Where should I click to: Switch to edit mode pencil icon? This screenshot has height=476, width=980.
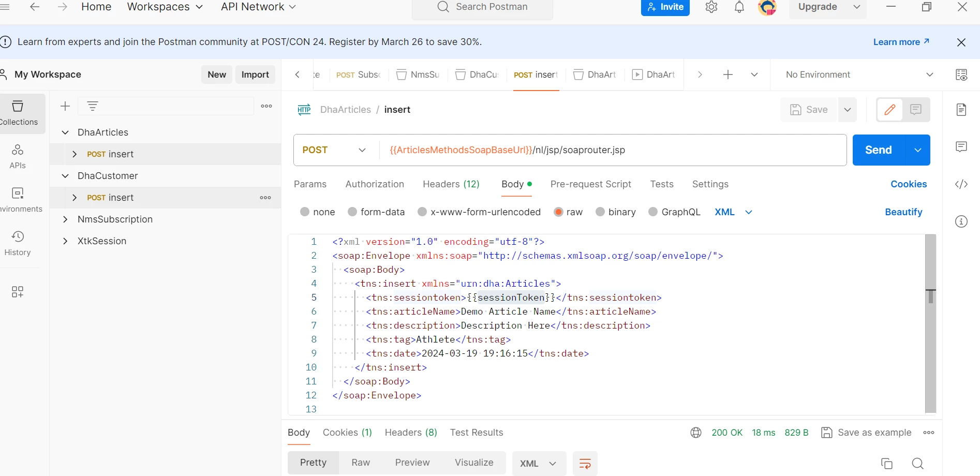click(890, 110)
